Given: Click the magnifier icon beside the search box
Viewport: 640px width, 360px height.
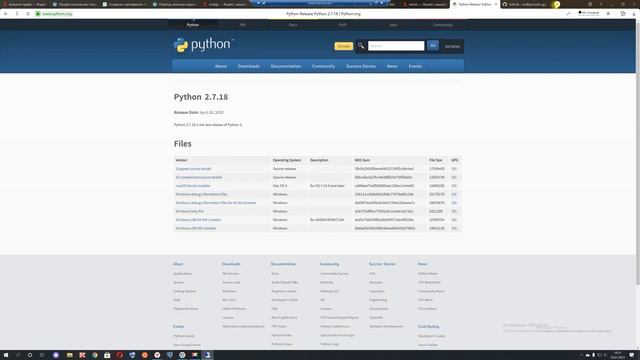Looking at the screenshot, I should (x=361, y=46).
